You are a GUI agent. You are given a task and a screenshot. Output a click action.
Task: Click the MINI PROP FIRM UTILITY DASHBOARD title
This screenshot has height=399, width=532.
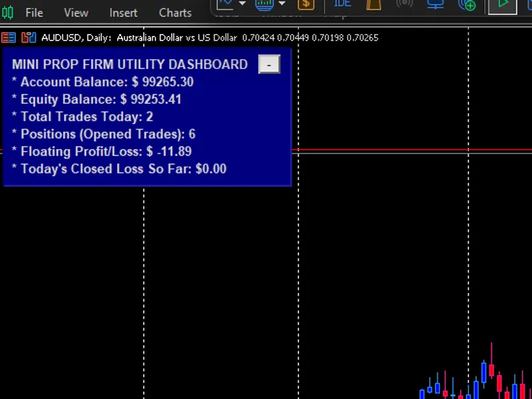(130, 64)
